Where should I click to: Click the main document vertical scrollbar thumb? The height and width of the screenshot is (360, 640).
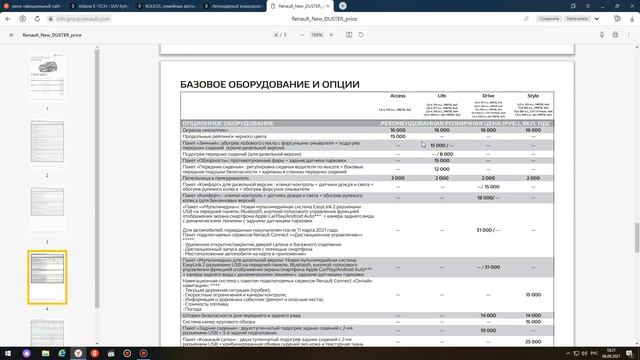coord(637,238)
